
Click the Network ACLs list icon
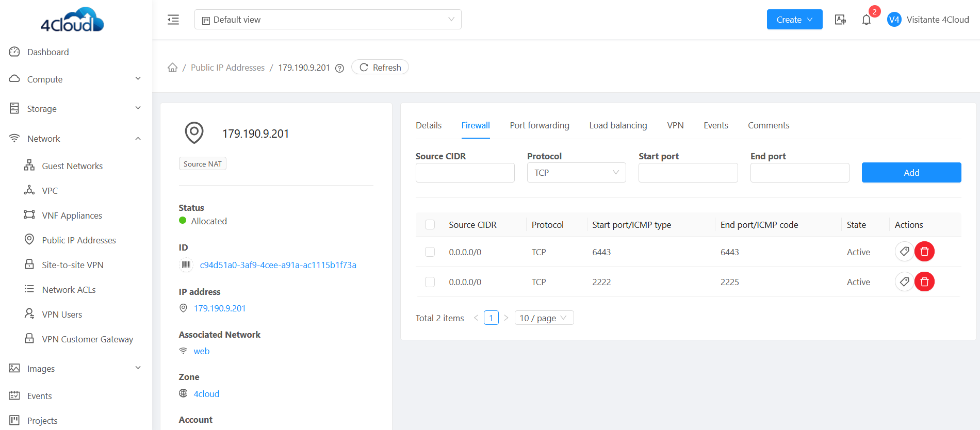29,289
